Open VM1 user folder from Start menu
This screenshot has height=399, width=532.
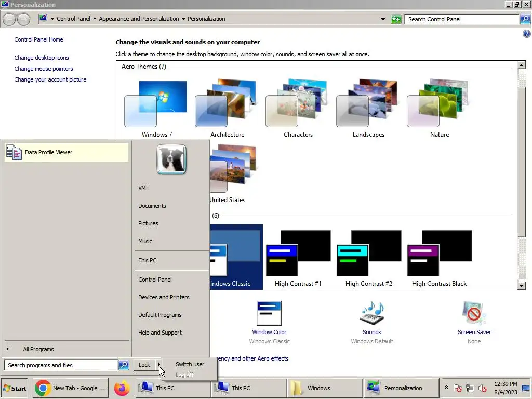point(143,188)
